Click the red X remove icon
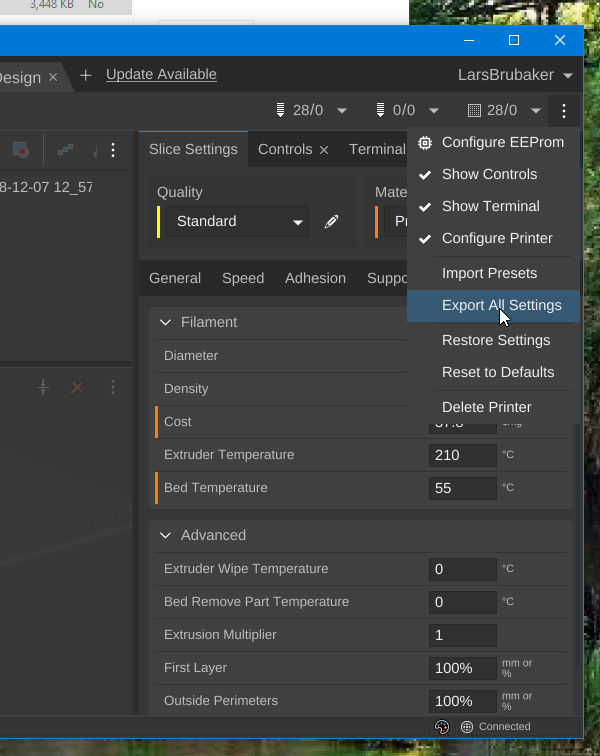The width and height of the screenshot is (600, 756). 77,387
